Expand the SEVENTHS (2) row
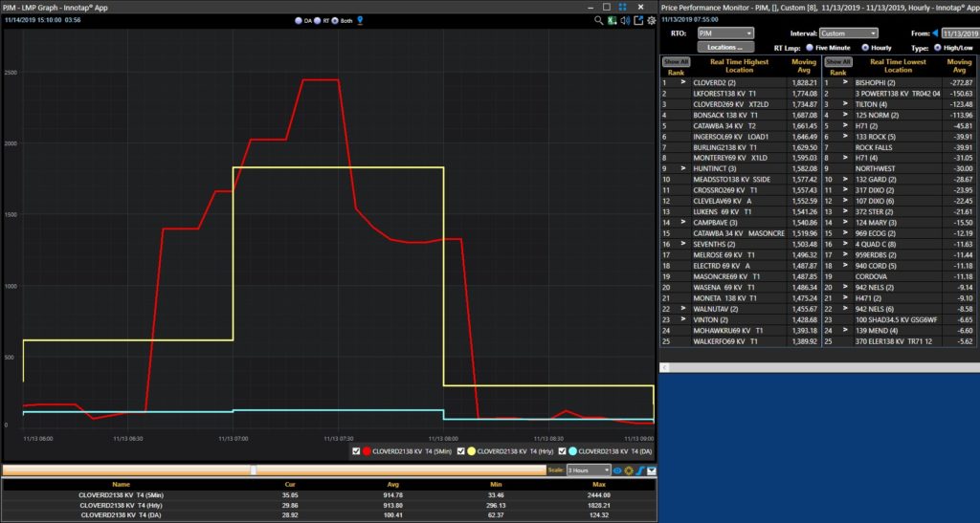 683,244
